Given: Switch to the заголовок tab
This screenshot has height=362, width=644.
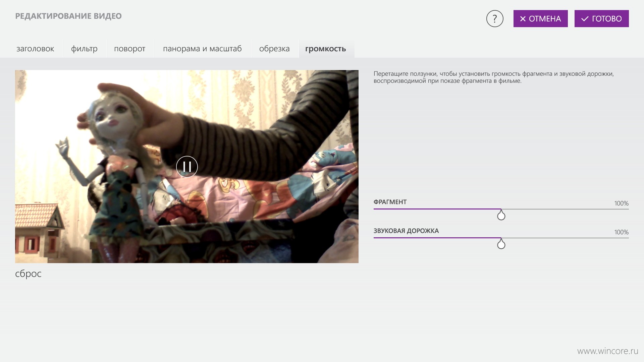Looking at the screenshot, I should pyautogui.click(x=35, y=49).
